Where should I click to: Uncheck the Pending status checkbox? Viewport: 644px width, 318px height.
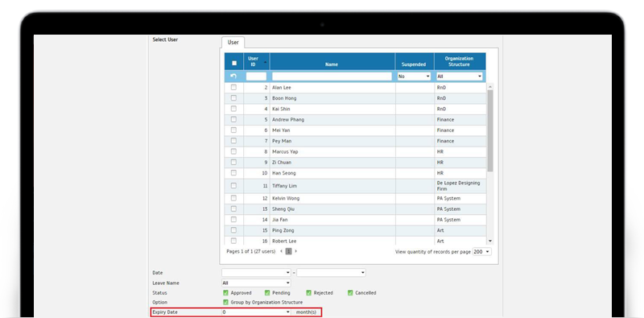[267, 292]
